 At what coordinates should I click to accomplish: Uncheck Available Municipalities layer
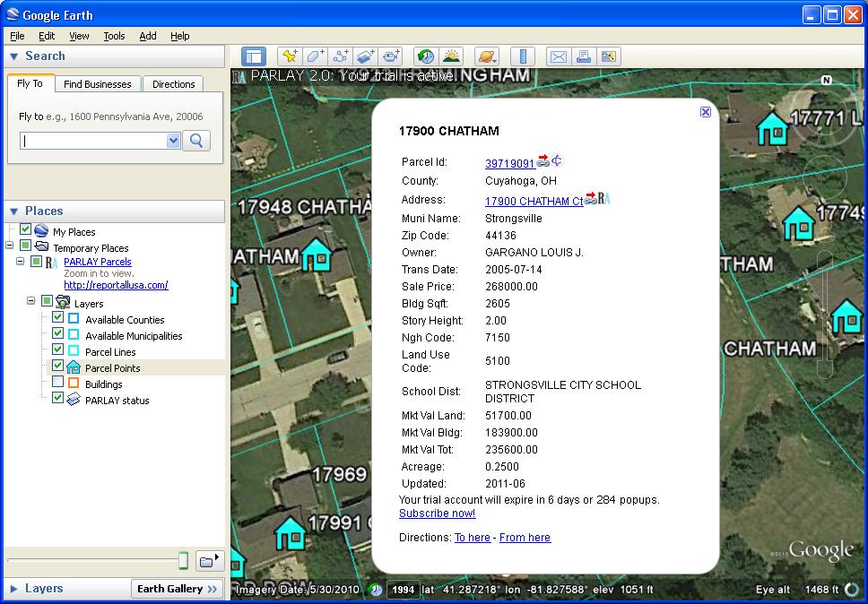(x=57, y=333)
